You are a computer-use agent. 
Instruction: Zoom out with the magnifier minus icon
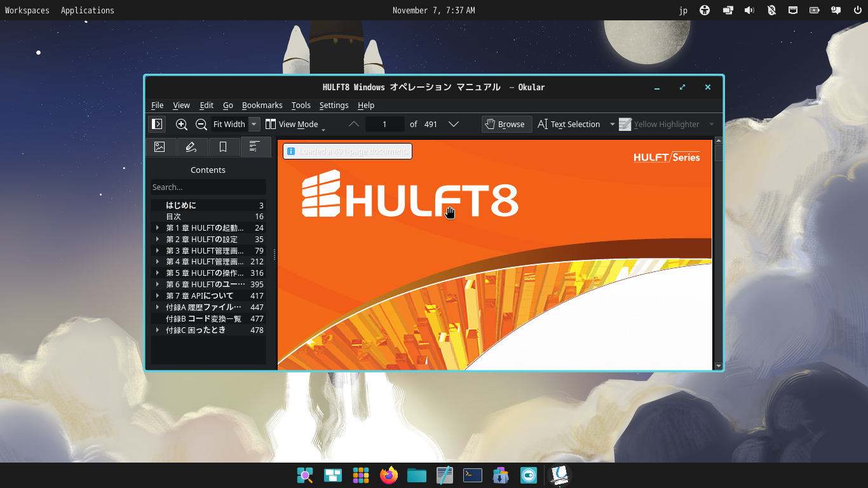click(201, 125)
